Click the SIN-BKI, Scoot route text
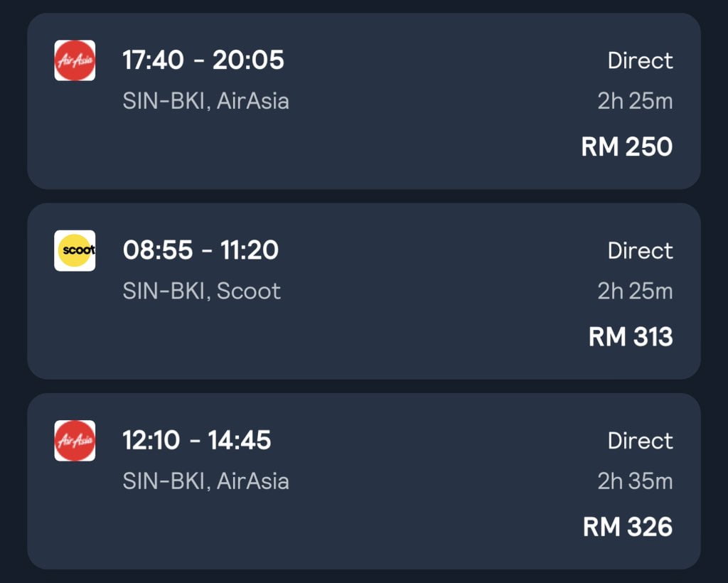The image size is (728, 583). click(203, 291)
